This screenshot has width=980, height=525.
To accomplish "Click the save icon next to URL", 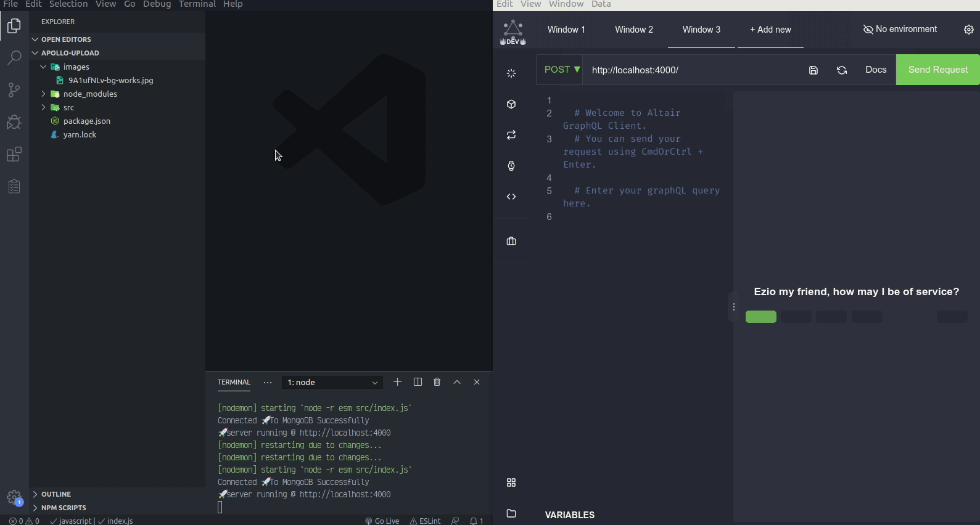I will (x=813, y=70).
